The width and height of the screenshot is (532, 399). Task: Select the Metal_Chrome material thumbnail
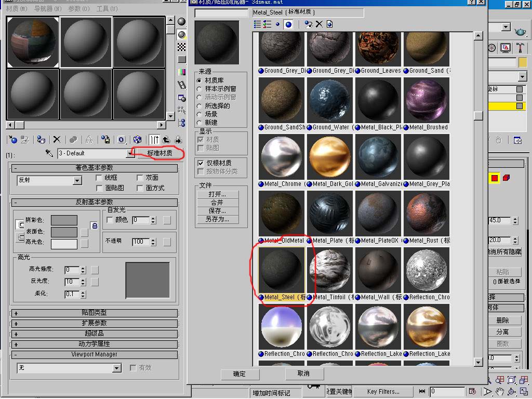[281, 157]
